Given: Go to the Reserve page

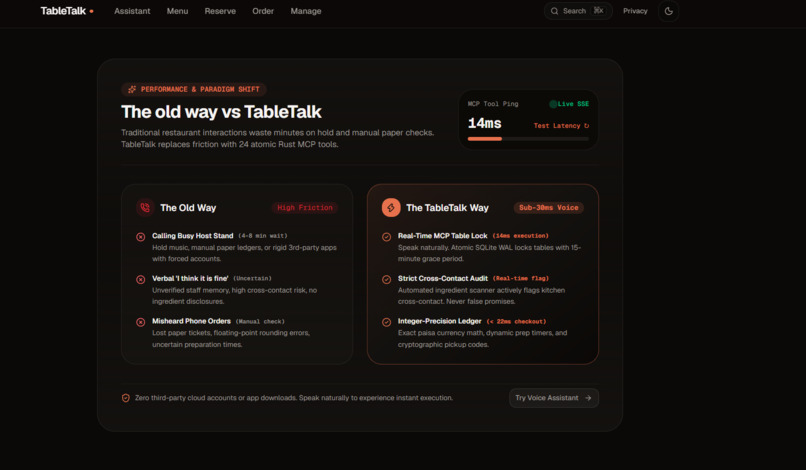Looking at the screenshot, I should click(220, 11).
